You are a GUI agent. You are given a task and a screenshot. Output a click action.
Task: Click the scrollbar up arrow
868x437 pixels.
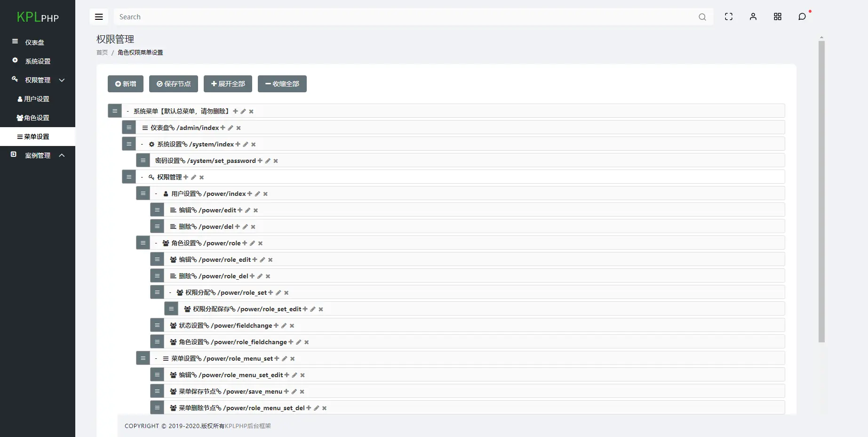point(821,37)
